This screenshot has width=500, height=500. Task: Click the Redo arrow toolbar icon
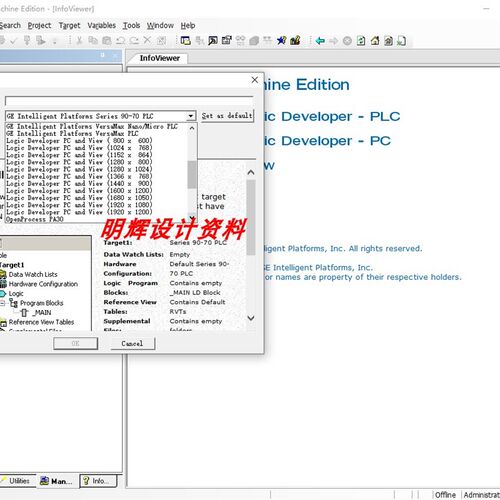click(134, 41)
